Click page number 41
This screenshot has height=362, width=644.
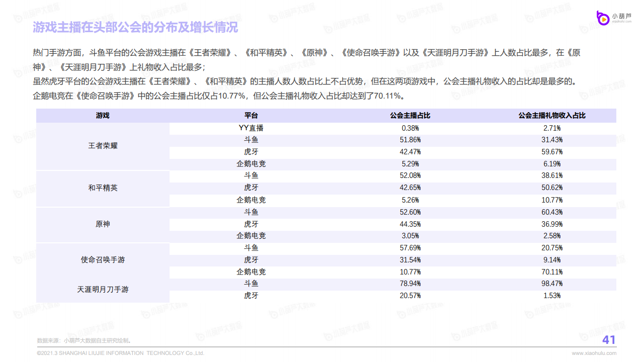click(x=609, y=340)
